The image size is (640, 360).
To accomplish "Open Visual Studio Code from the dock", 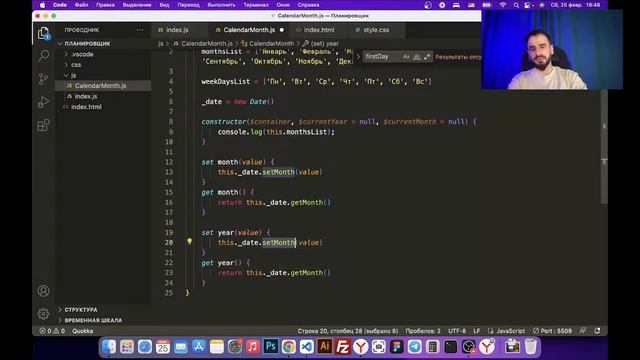I will (307, 347).
